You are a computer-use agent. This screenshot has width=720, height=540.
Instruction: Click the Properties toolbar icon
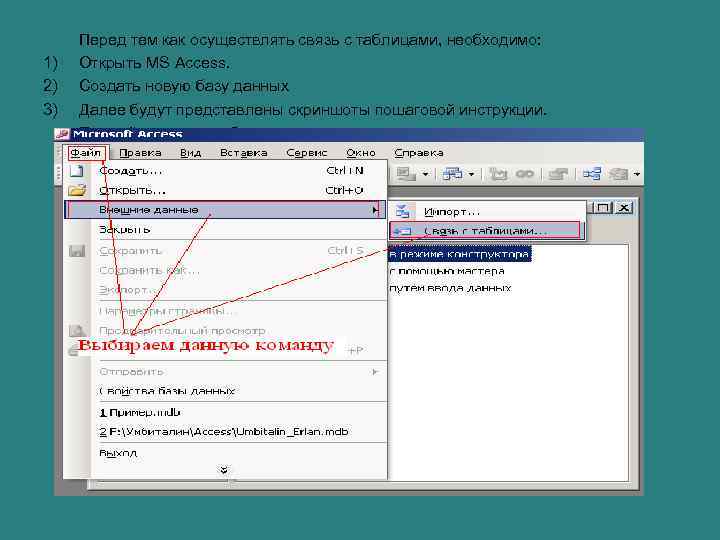(558, 174)
